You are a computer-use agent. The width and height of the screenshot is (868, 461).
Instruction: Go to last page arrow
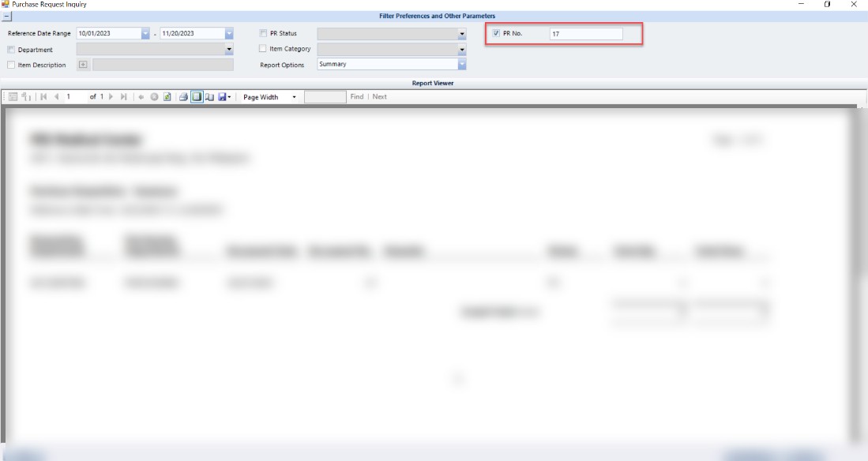click(123, 97)
